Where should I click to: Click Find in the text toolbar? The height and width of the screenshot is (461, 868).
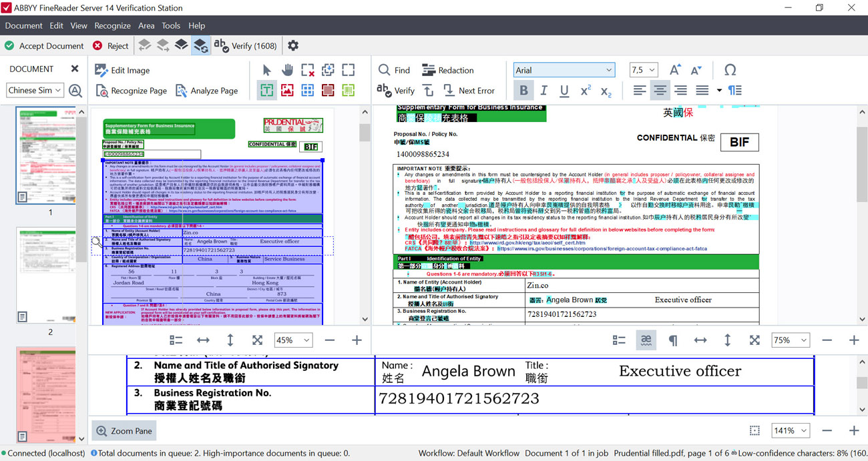tap(394, 70)
